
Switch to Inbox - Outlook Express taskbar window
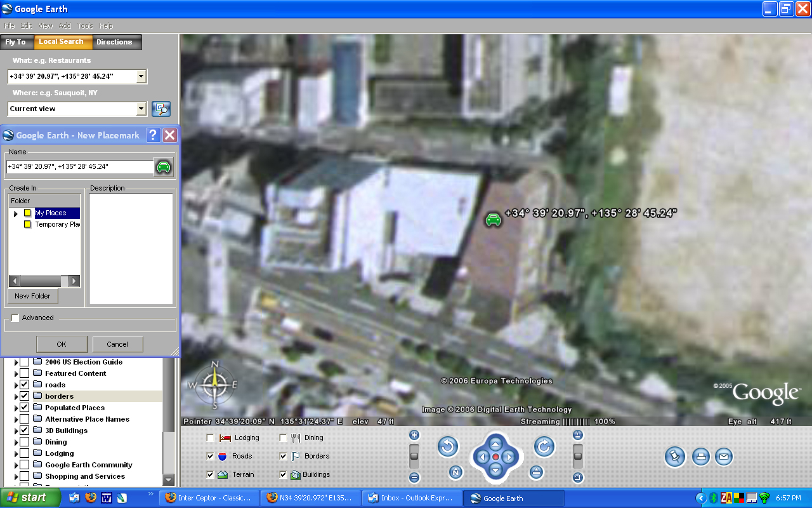click(x=412, y=498)
